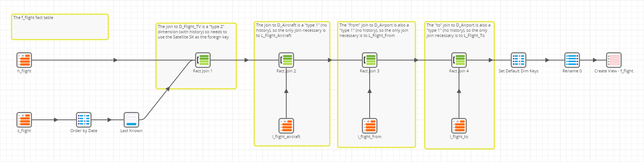The height and width of the screenshot is (162, 644).
Task: Select the 'Fact Join 1' label
Action: tap(203, 71)
